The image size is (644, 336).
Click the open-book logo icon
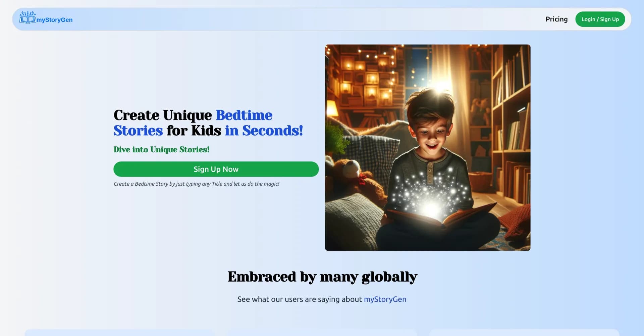click(28, 17)
